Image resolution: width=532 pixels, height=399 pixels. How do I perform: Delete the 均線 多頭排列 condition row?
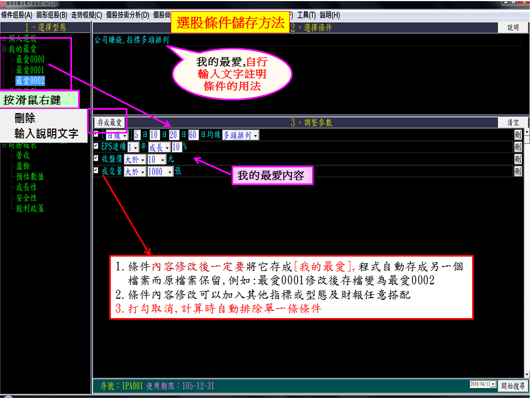(518, 135)
